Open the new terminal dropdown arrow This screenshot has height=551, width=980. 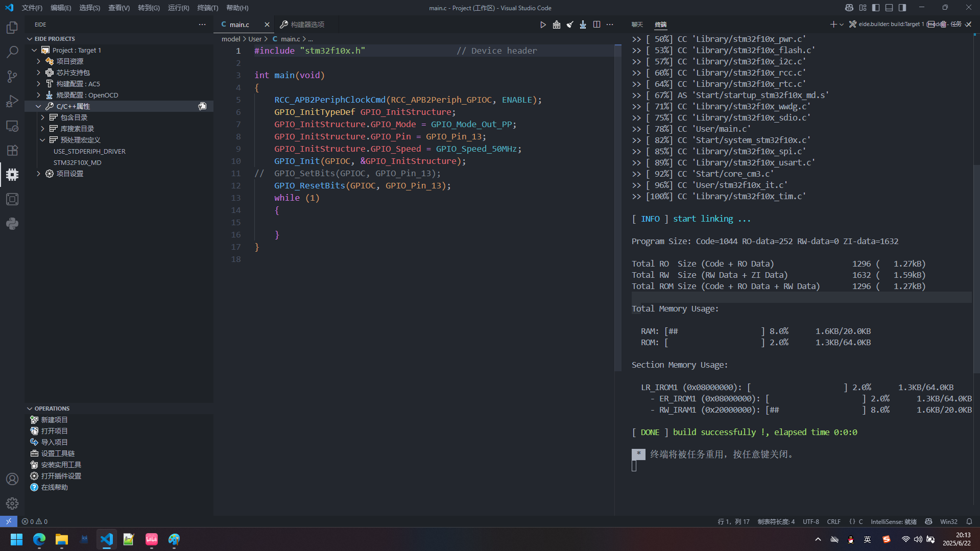click(x=842, y=25)
